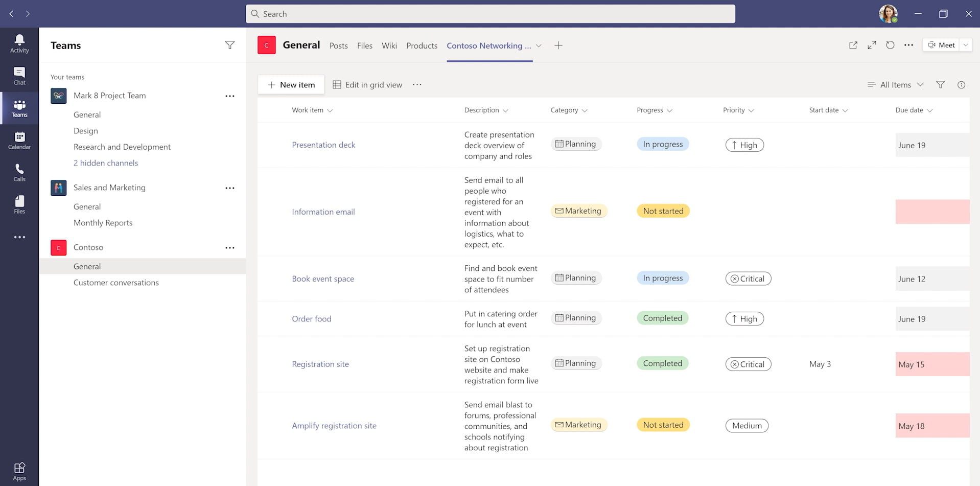Open Chat from the left rail
The width and height of the screenshot is (980, 486).
pyautogui.click(x=19, y=76)
